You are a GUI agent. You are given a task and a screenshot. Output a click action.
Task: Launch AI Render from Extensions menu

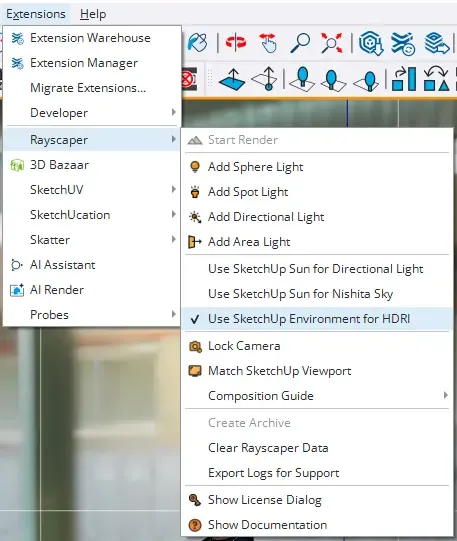pos(92,290)
